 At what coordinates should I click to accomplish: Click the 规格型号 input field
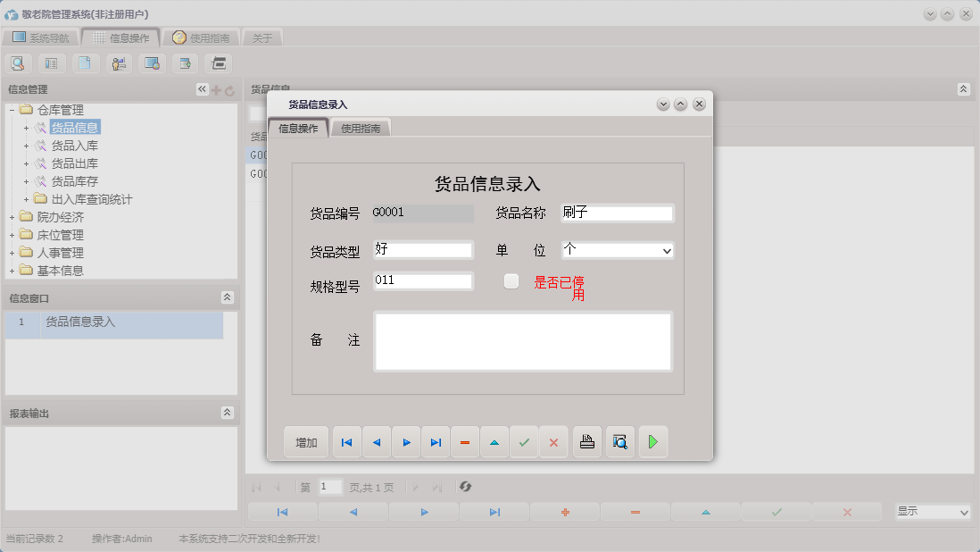tap(423, 280)
